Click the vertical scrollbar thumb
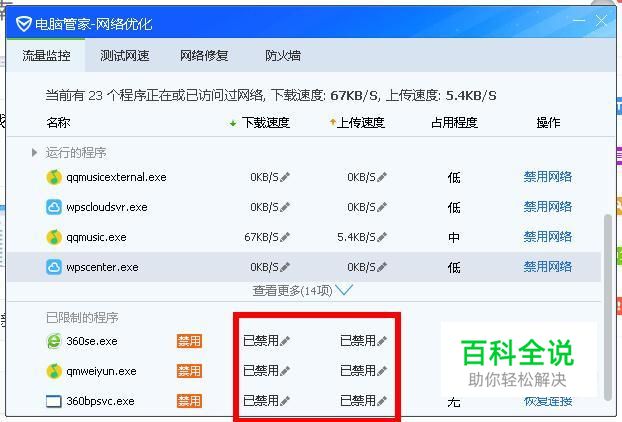The height and width of the screenshot is (422, 622). tap(607, 307)
